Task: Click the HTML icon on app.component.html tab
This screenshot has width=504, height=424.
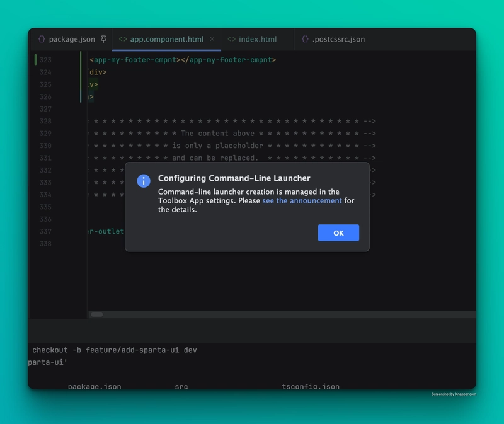Action: pos(123,39)
